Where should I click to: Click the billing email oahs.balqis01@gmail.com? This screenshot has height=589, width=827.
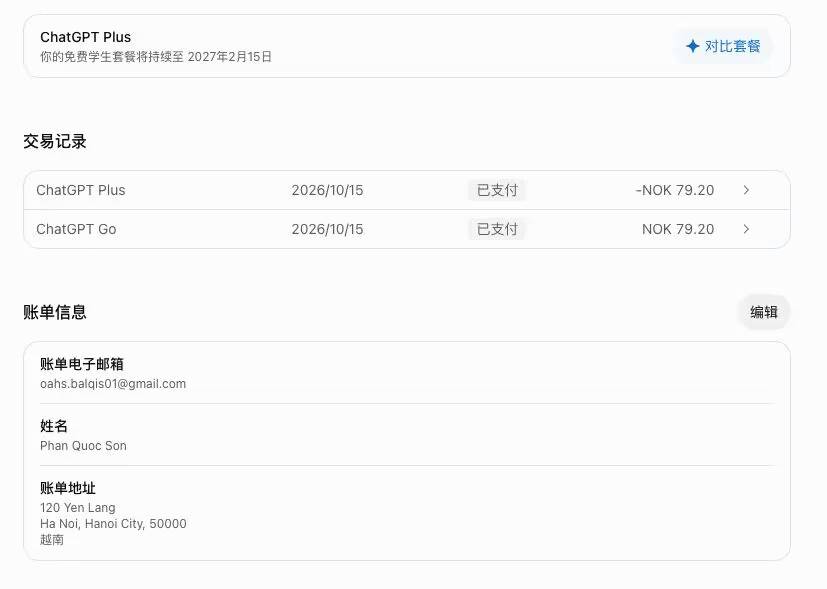(x=113, y=384)
